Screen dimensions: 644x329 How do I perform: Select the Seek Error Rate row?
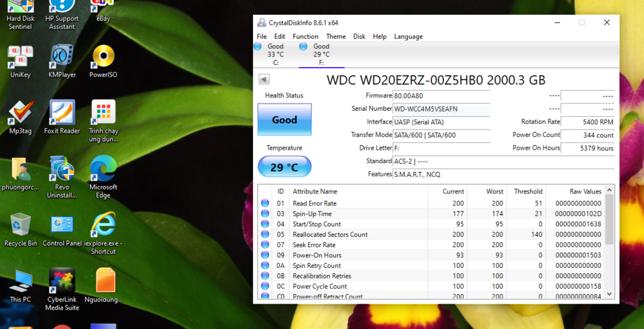[x=431, y=244]
